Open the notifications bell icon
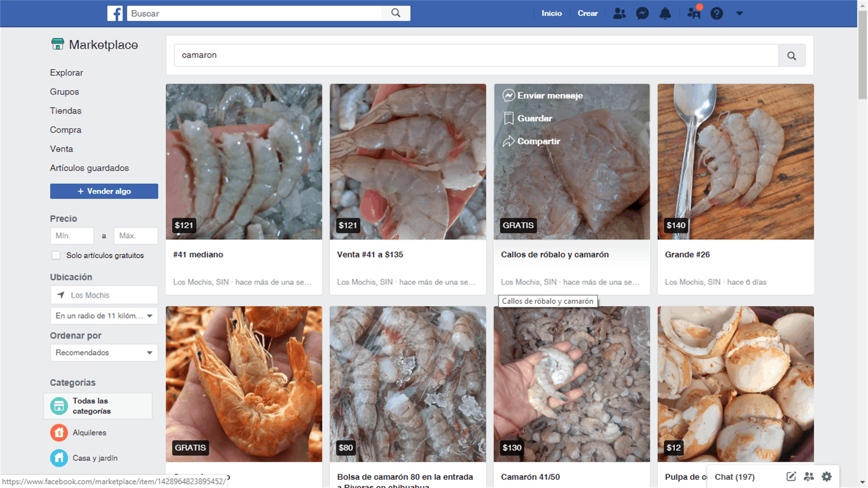868x488 pixels. (665, 14)
